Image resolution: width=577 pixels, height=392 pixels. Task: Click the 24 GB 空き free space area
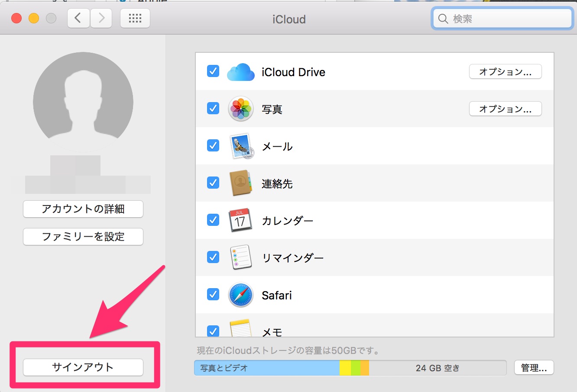click(438, 368)
